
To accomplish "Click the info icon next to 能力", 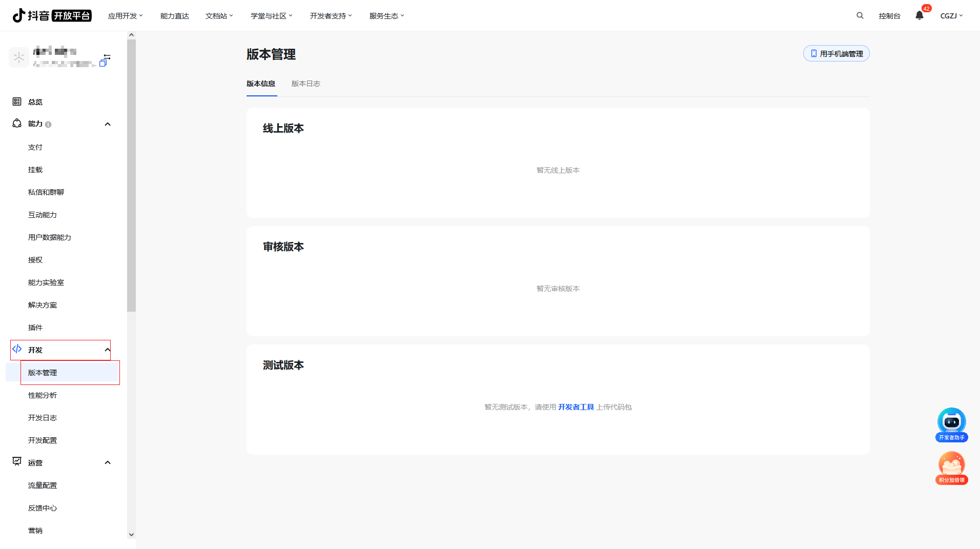I will [49, 124].
